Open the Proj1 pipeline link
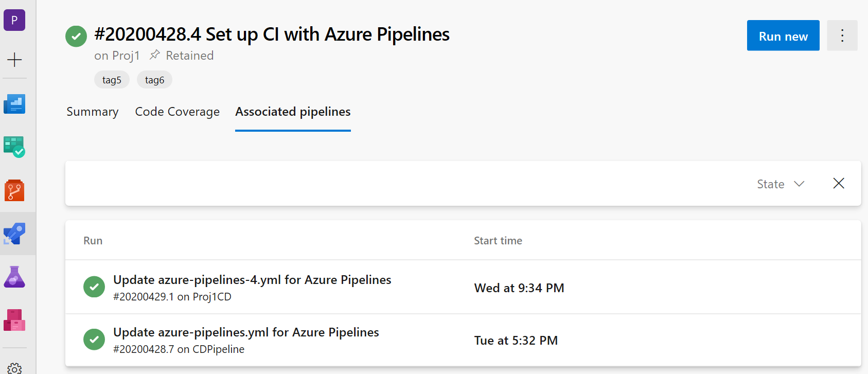 point(126,56)
